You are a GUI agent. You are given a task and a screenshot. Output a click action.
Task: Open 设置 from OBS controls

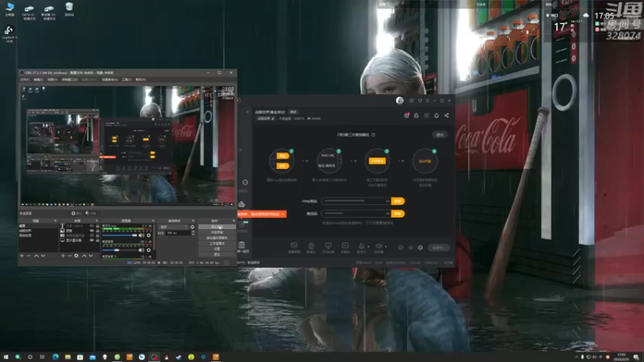pyautogui.click(x=217, y=249)
